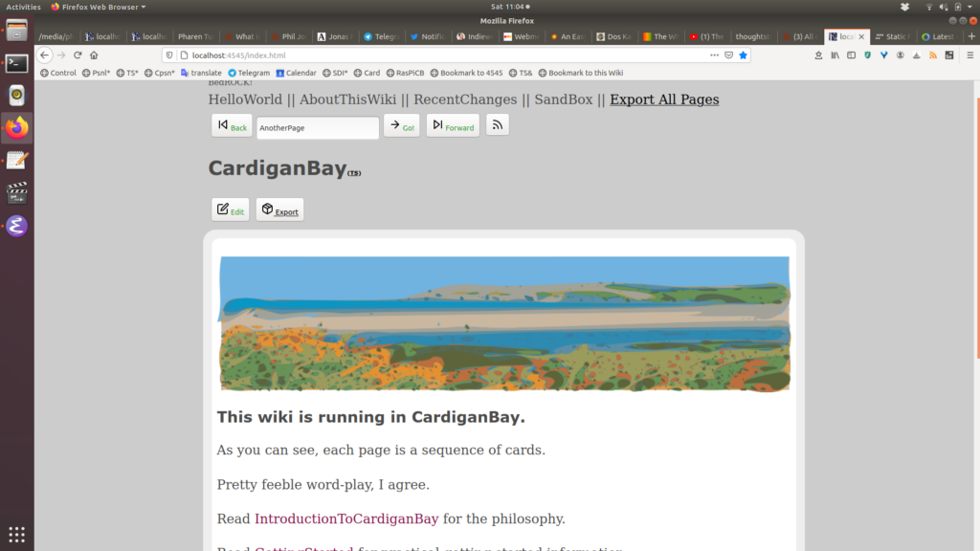
Task: Open the Bookmark to 4545 bookmark
Action: (466, 73)
